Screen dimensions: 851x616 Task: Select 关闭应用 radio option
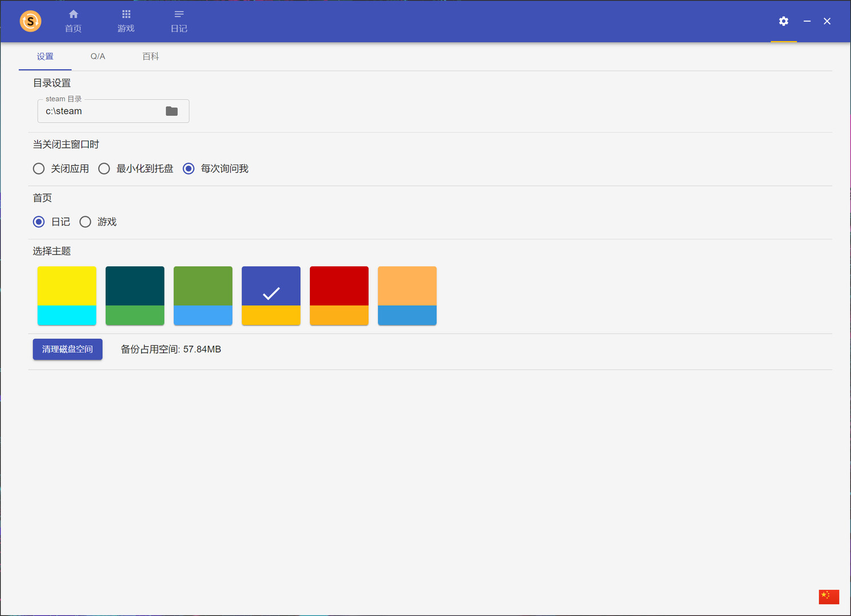pos(61,168)
